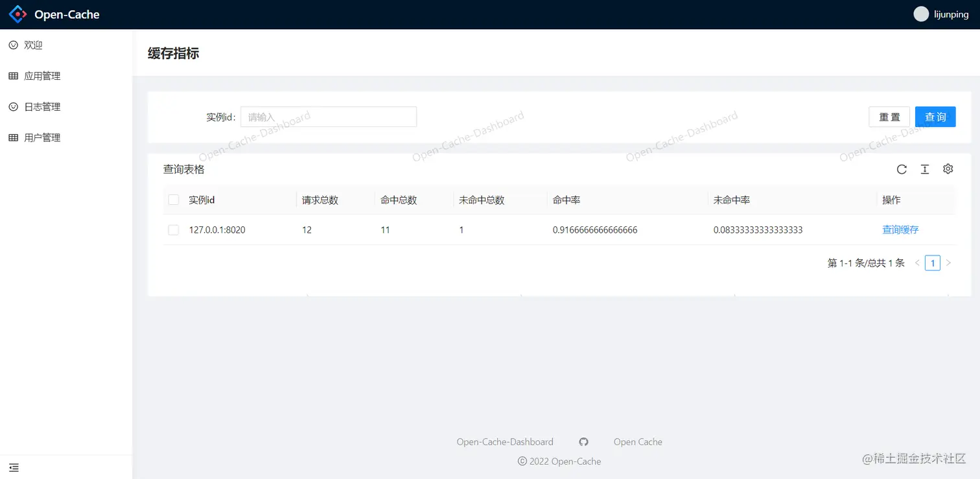
Task: Click the table icon beside 应用管理
Action: click(13, 76)
